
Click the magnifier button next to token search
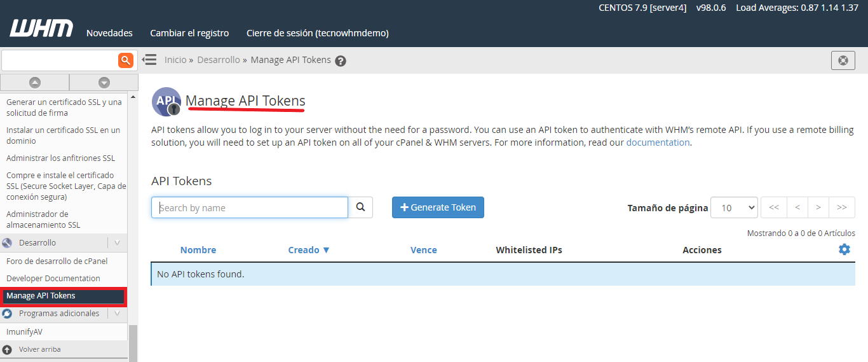[360, 207]
